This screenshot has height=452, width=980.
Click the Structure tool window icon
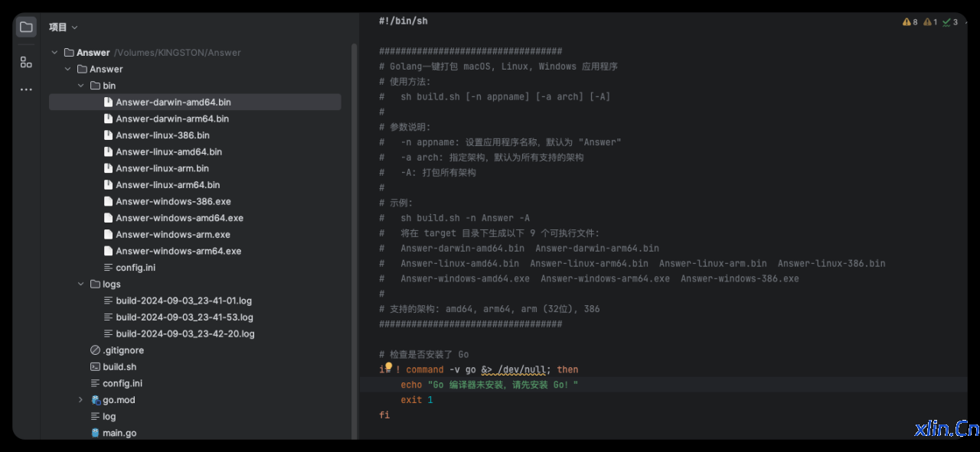point(25,62)
